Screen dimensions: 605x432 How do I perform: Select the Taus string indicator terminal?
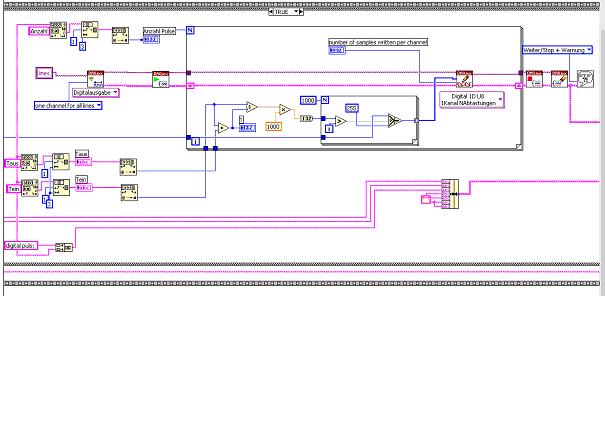[83, 162]
